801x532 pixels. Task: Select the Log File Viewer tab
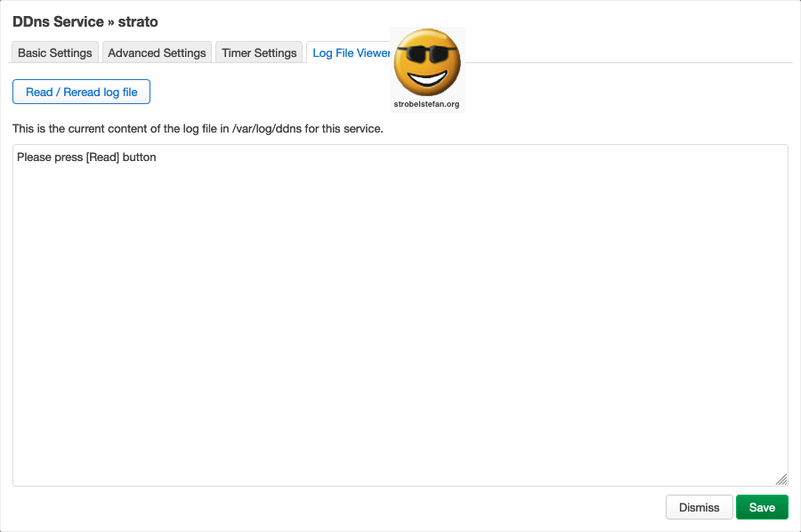(x=350, y=52)
